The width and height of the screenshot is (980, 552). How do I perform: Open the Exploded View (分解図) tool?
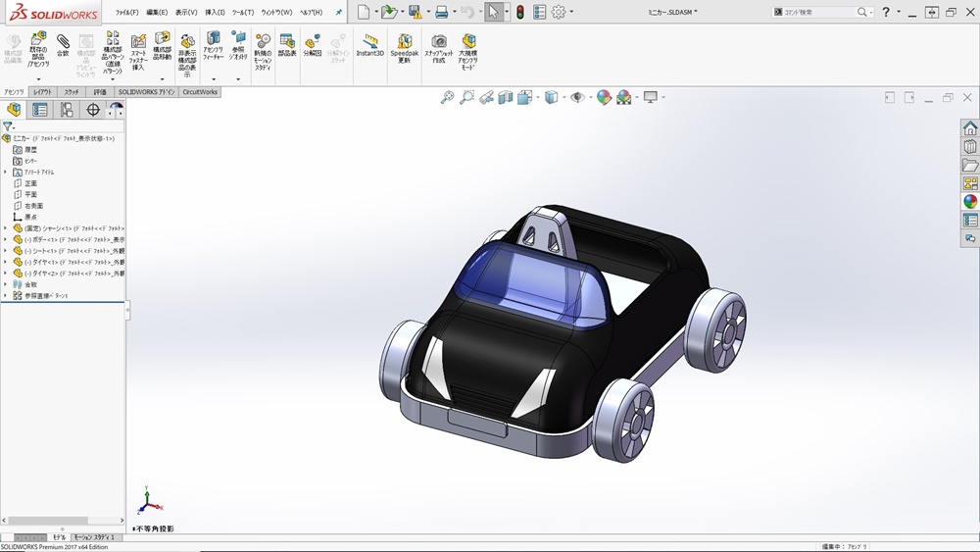coord(313,45)
